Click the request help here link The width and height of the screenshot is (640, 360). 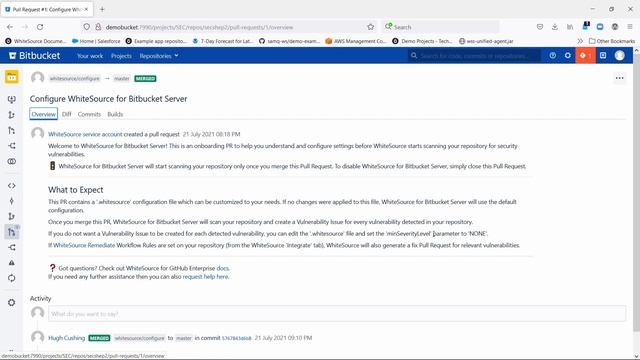click(x=205, y=277)
